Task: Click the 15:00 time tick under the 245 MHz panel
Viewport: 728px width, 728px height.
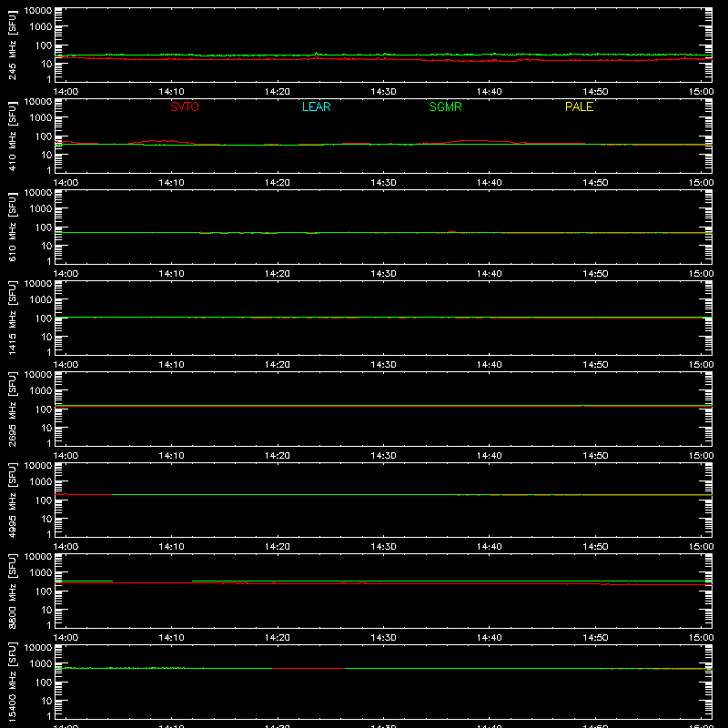Action: [x=701, y=92]
